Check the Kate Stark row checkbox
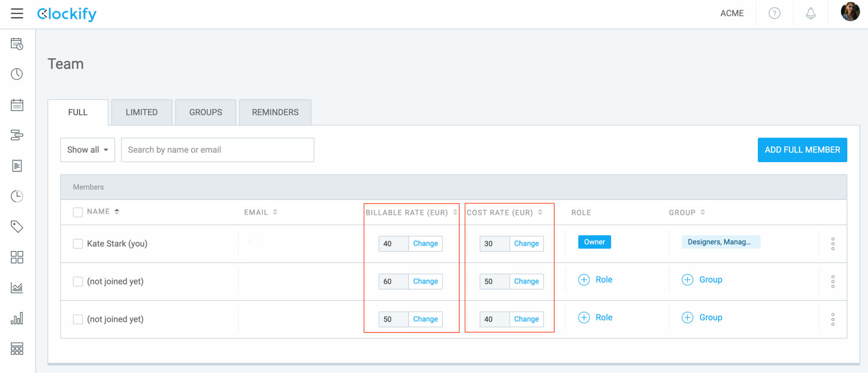The width and height of the screenshot is (868, 373). coord(78,244)
